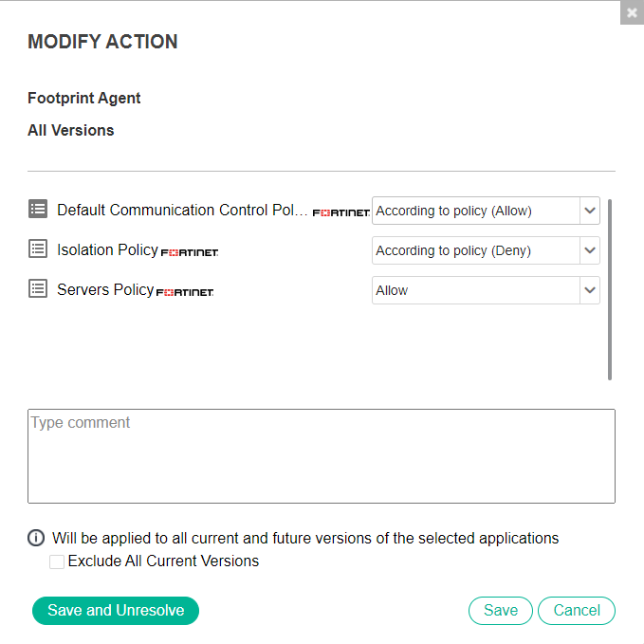Click Fortinet logo next to Servers Policy
The width and height of the screenshot is (644, 644).
185,292
